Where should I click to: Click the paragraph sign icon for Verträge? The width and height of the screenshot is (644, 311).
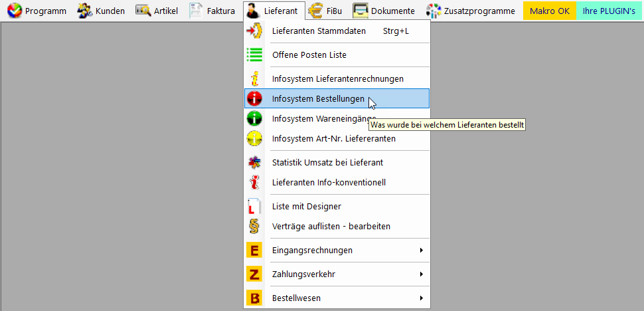coord(254,227)
